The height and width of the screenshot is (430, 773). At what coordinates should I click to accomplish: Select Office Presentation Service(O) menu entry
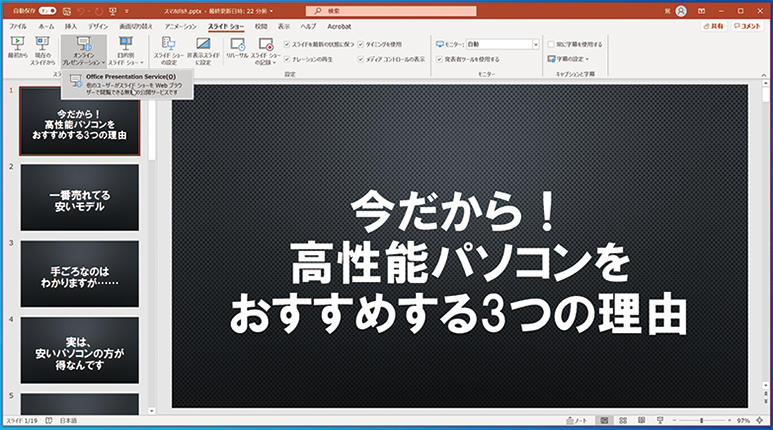(127, 84)
